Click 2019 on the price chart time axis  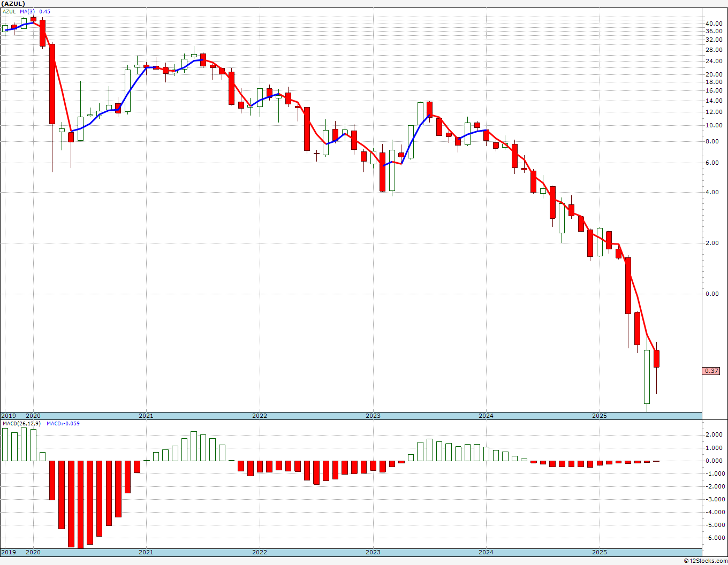[9, 416]
